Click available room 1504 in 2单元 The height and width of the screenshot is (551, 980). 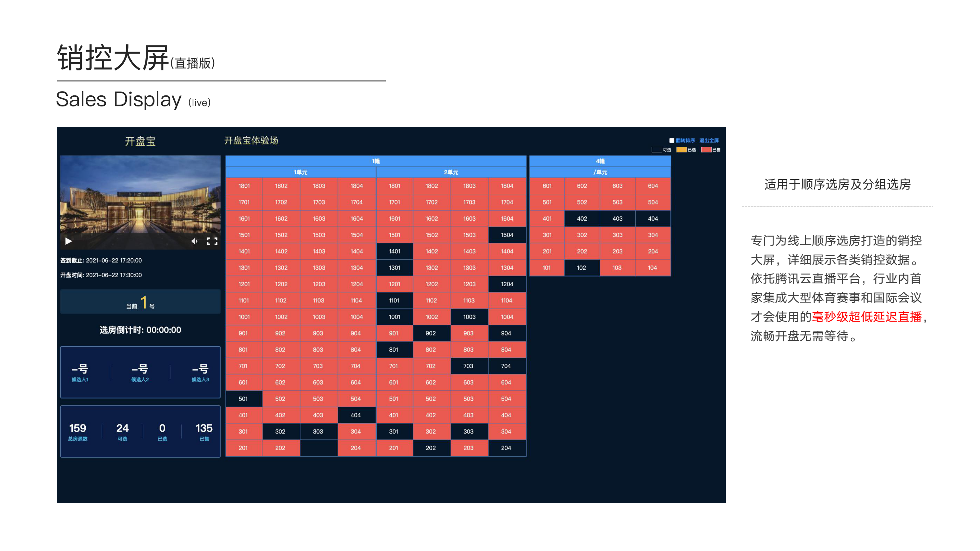click(507, 235)
